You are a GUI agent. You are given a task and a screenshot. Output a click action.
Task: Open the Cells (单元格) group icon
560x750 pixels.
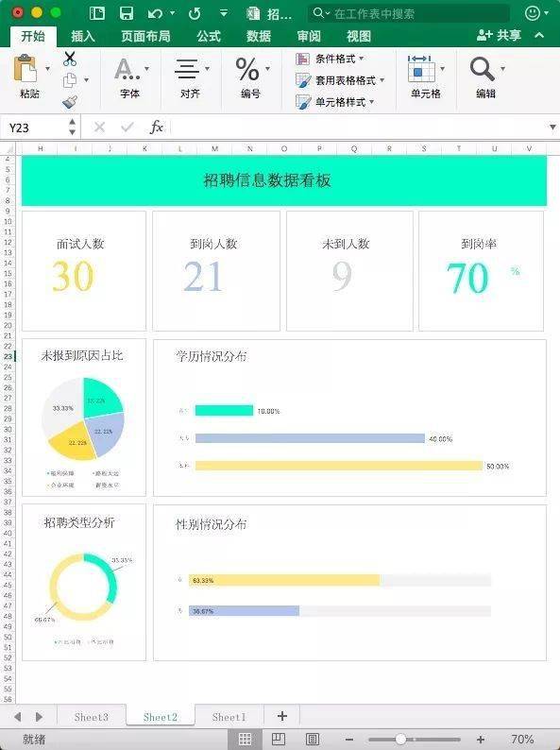click(x=420, y=69)
